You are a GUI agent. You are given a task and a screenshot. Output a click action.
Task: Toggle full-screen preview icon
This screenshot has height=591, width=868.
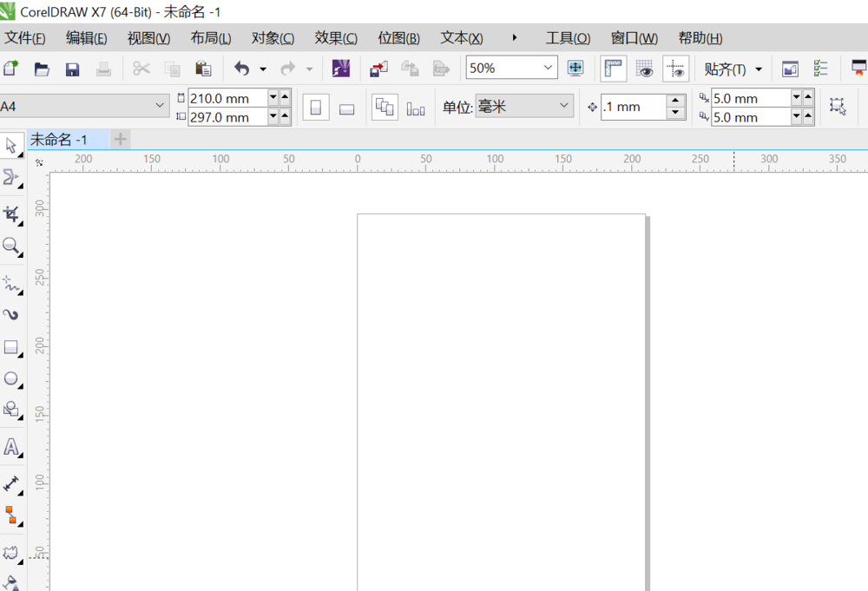[x=575, y=68]
